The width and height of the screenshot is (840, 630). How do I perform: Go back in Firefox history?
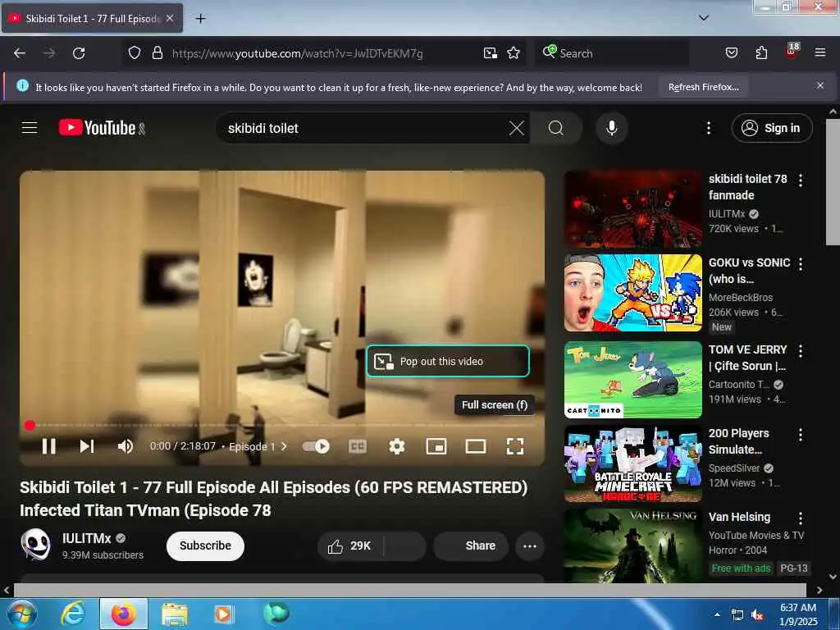[20, 53]
